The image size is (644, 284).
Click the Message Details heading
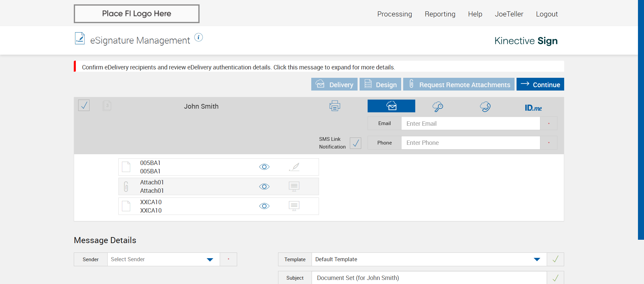105,240
